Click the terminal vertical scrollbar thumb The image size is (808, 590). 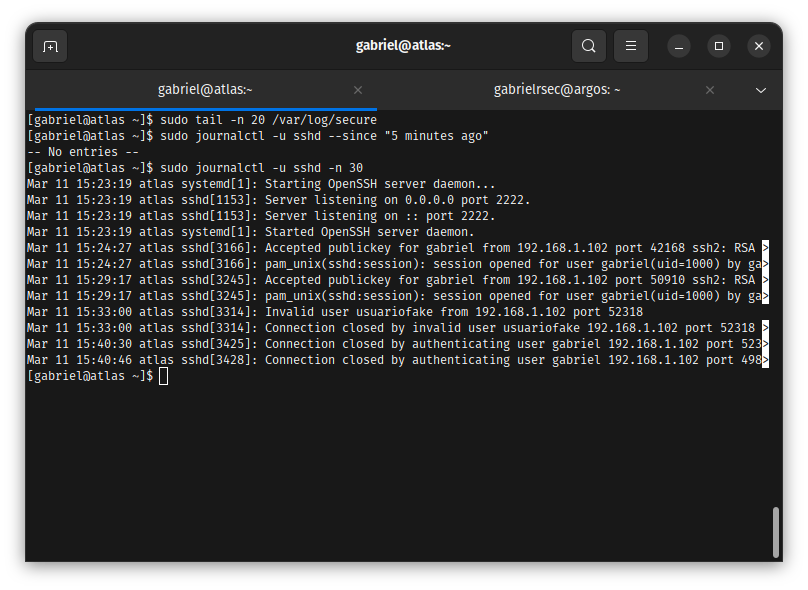click(776, 532)
